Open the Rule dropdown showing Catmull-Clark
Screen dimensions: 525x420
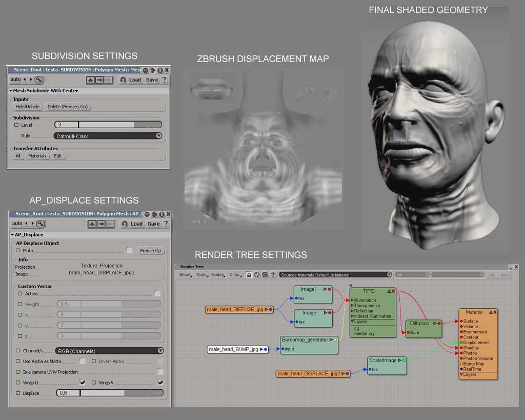tap(108, 136)
